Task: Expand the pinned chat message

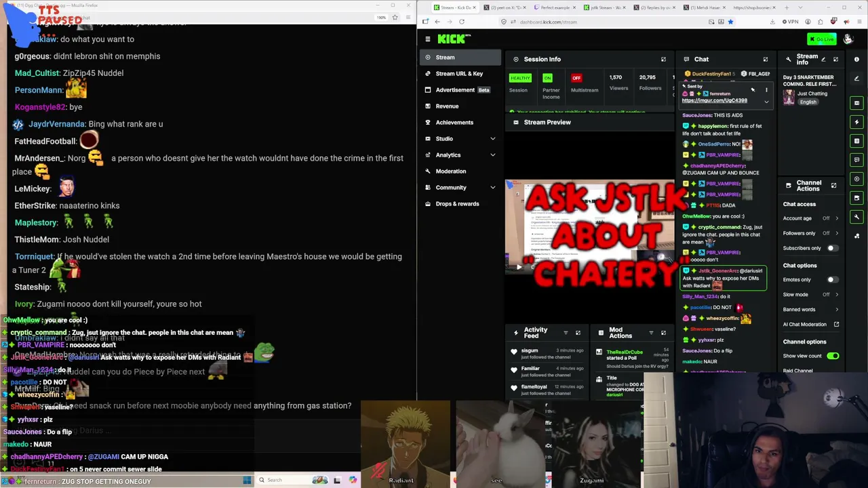Action: click(x=766, y=102)
